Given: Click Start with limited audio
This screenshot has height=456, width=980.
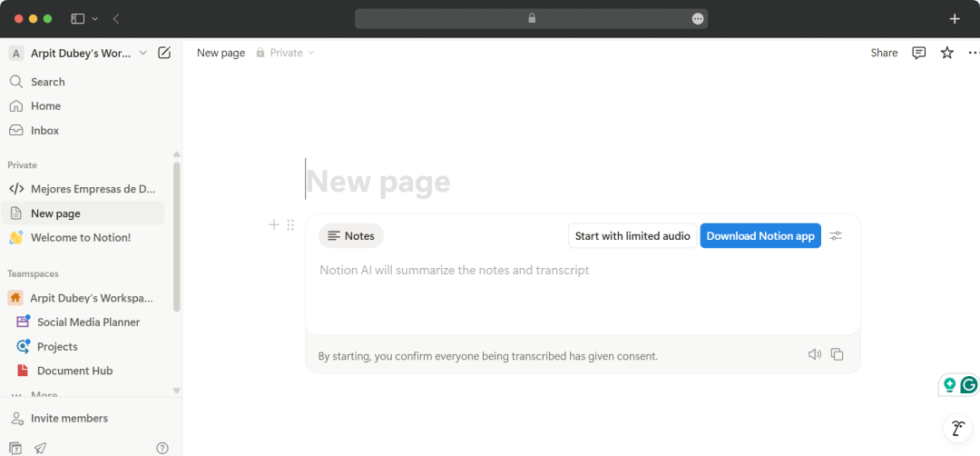Looking at the screenshot, I should [x=632, y=236].
